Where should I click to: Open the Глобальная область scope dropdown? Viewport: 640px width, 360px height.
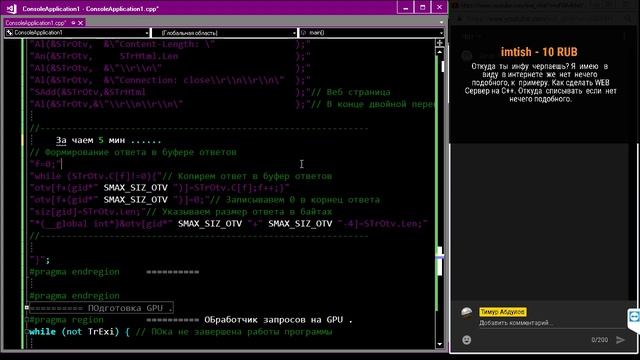[x=224, y=33]
